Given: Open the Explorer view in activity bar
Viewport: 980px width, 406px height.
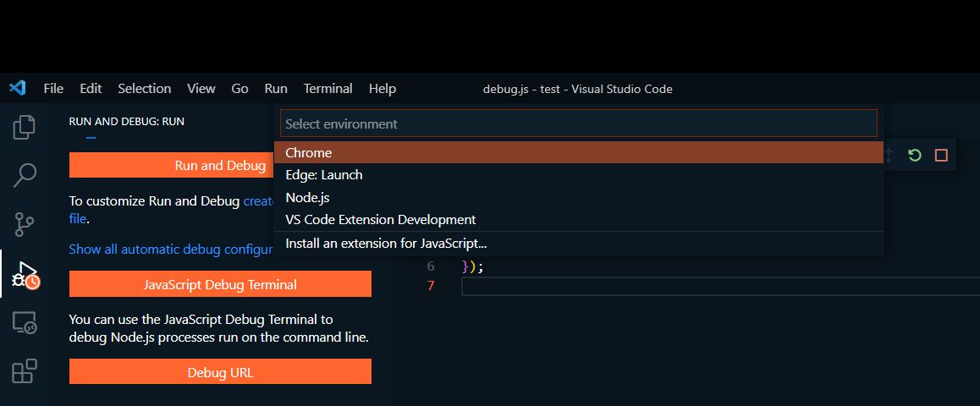Looking at the screenshot, I should click(25, 127).
